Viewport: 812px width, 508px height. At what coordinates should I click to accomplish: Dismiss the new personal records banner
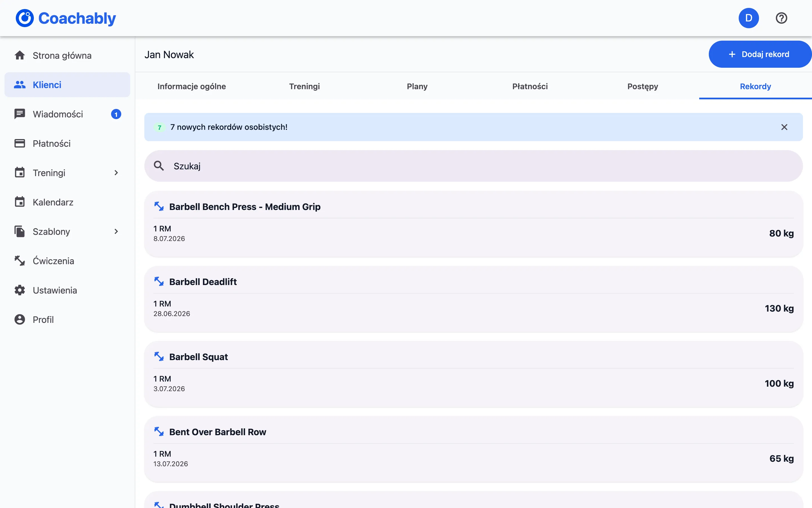point(784,127)
